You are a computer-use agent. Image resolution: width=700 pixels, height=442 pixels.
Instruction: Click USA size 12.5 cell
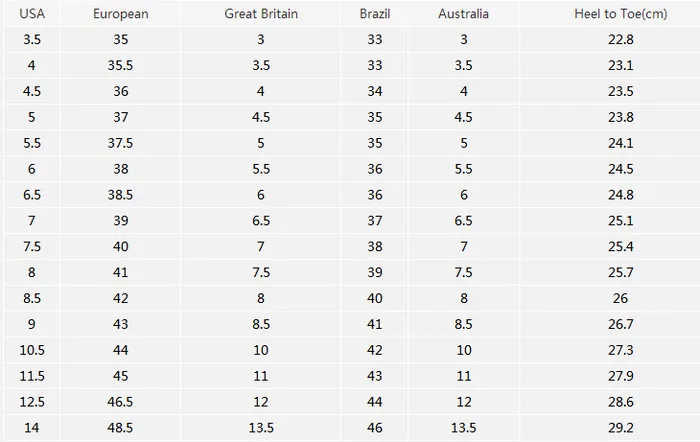pyautogui.click(x=32, y=402)
